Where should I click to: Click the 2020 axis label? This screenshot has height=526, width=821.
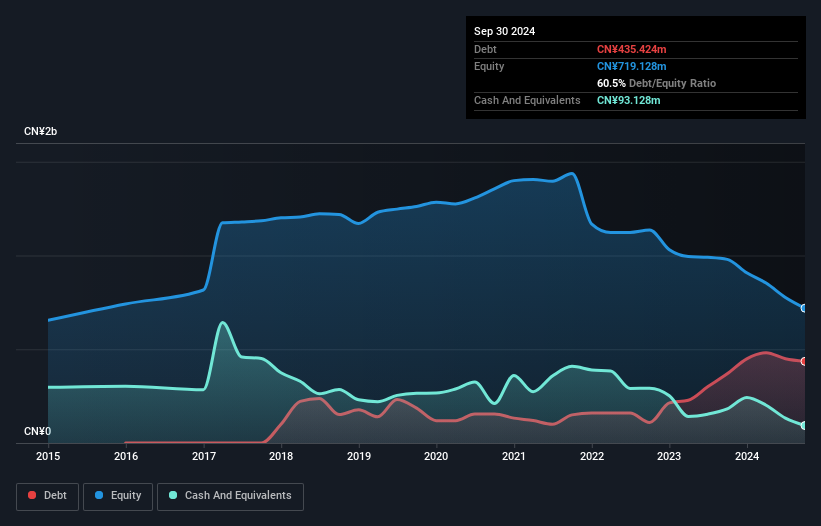pos(436,456)
